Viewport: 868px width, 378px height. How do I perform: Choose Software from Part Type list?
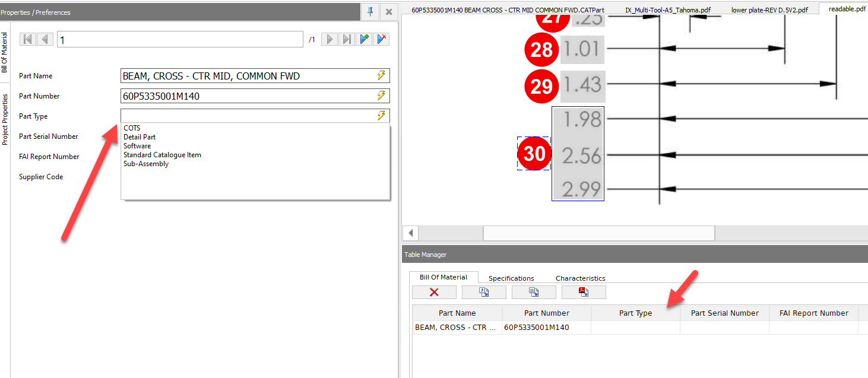pos(137,146)
